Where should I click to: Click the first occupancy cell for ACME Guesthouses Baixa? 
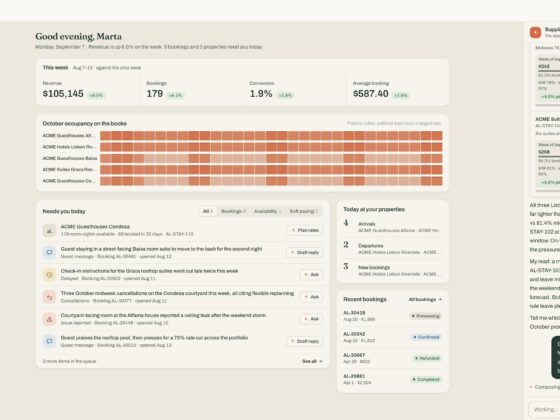pyautogui.click(x=105, y=158)
